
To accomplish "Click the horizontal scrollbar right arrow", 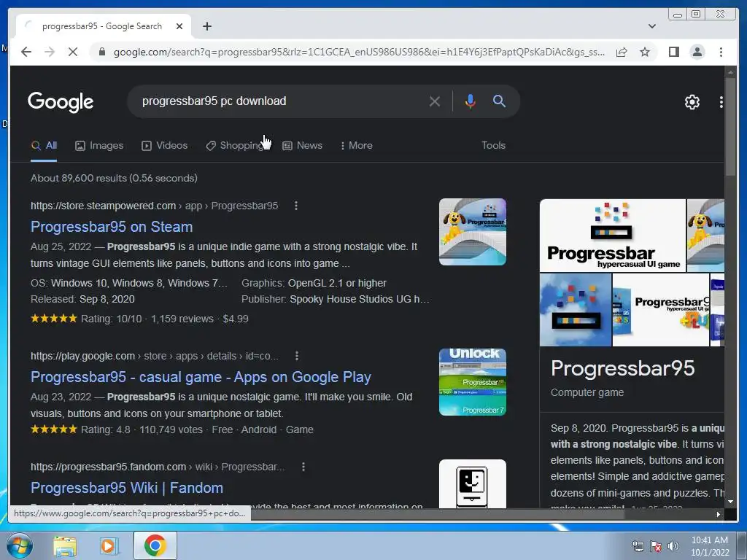I will click(718, 514).
